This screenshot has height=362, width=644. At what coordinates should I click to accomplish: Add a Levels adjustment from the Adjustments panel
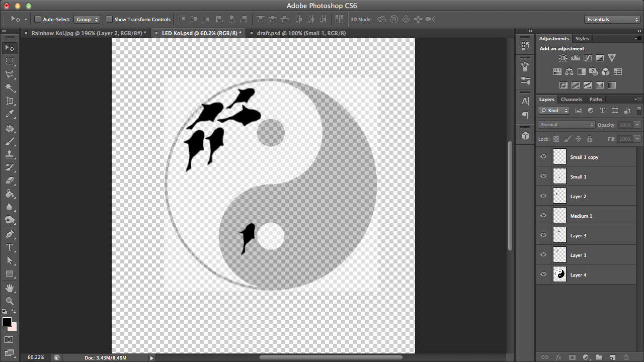click(576, 58)
